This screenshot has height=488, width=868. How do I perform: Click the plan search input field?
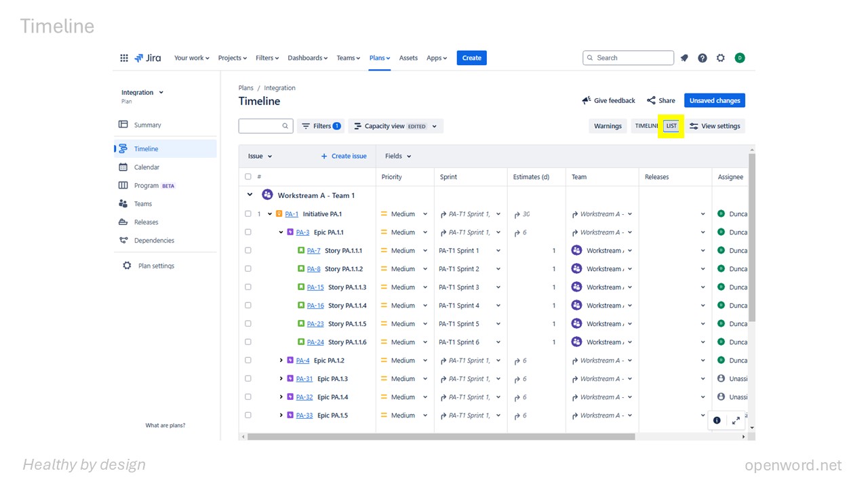point(266,126)
